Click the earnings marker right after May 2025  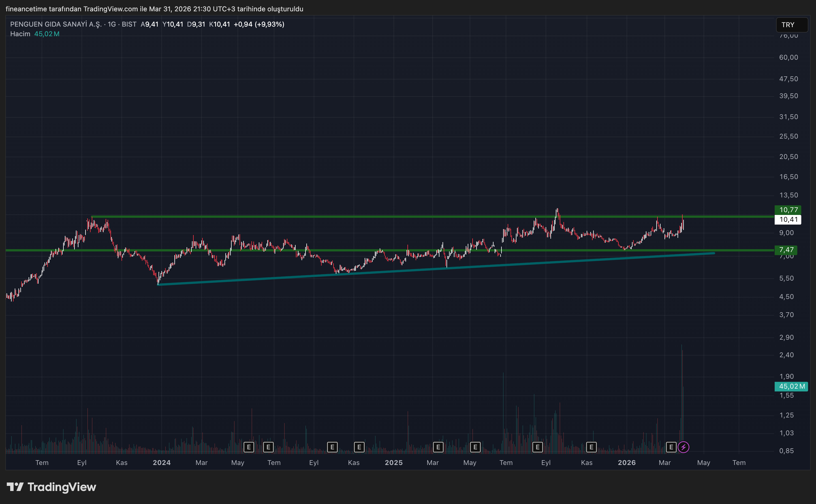pos(475,447)
